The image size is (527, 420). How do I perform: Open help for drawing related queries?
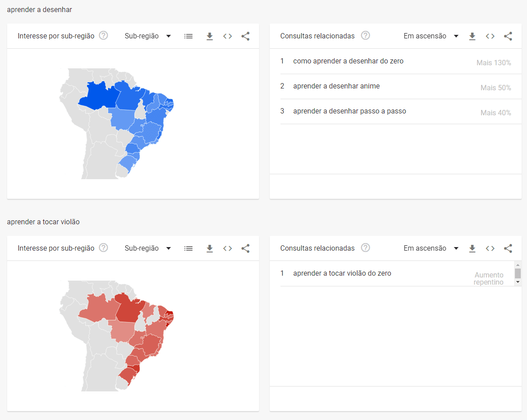tap(365, 36)
